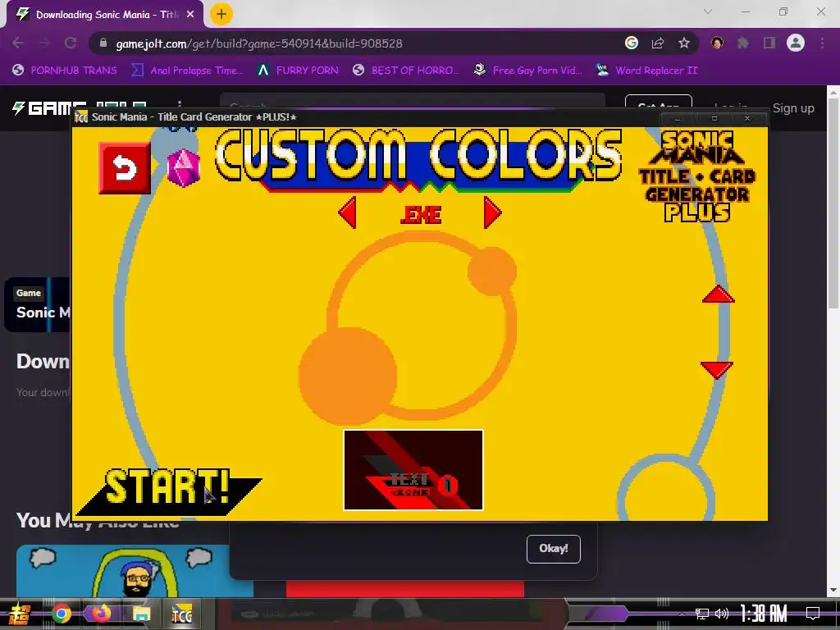The height and width of the screenshot is (630, 840).
Task: Go back in Chrome history
Action: [18, 43]
